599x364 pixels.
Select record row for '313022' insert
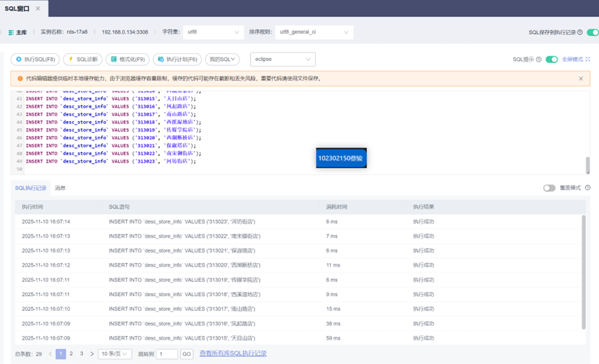[x=298, y=236]
